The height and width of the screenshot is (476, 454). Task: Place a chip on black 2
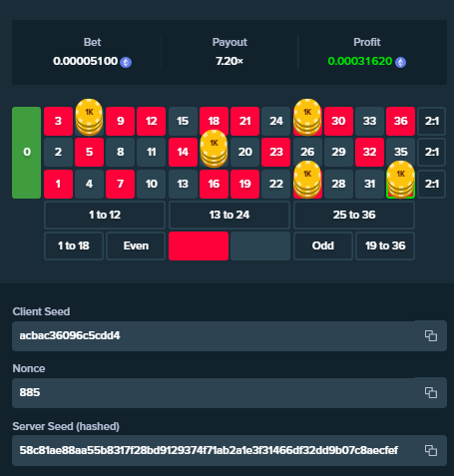pos(58,152)
